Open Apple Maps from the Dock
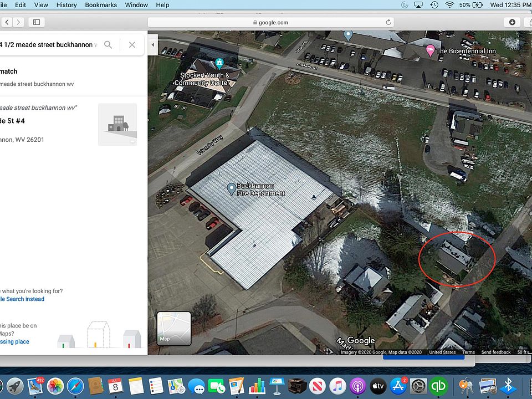Viewport: 532px width, 399px height. pyautogui.click(x=176, y=386)
